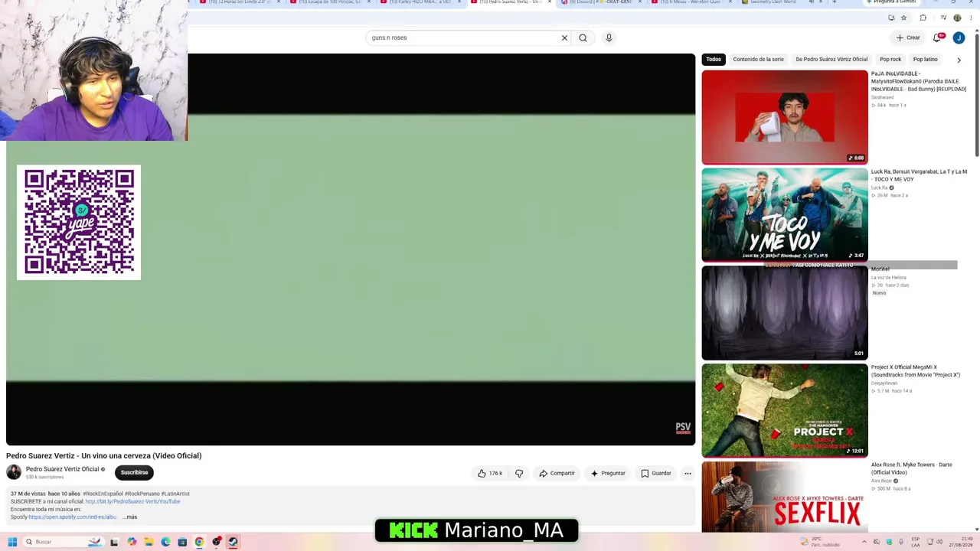Select the Pop rock chip
Screen dimensions: 980x551
[x=890, y=59]
